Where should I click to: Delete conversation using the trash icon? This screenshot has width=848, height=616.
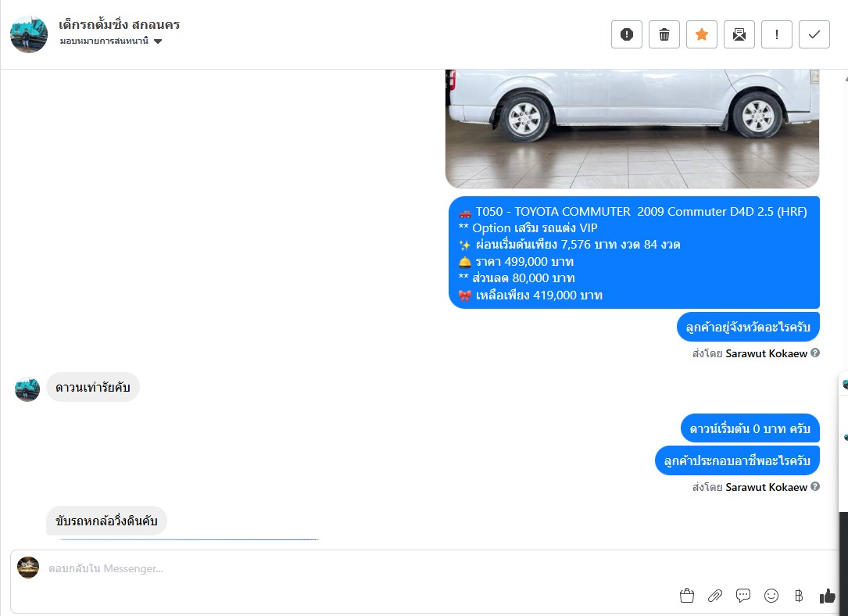pos(664,34)
